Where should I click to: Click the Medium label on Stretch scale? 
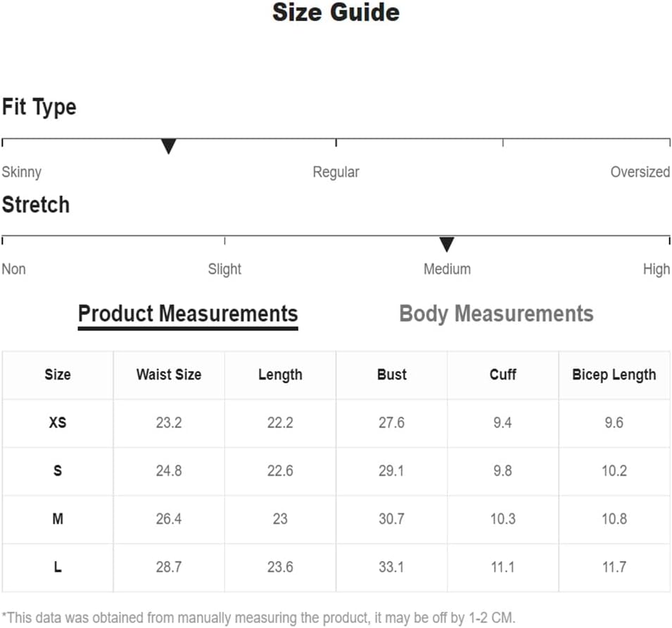(x=447, y=269)
